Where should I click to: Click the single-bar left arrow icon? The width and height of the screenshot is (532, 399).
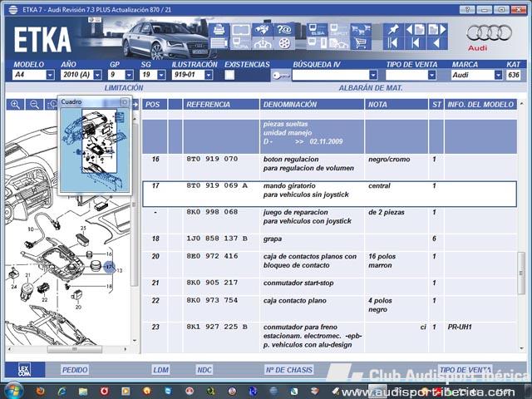415,43
